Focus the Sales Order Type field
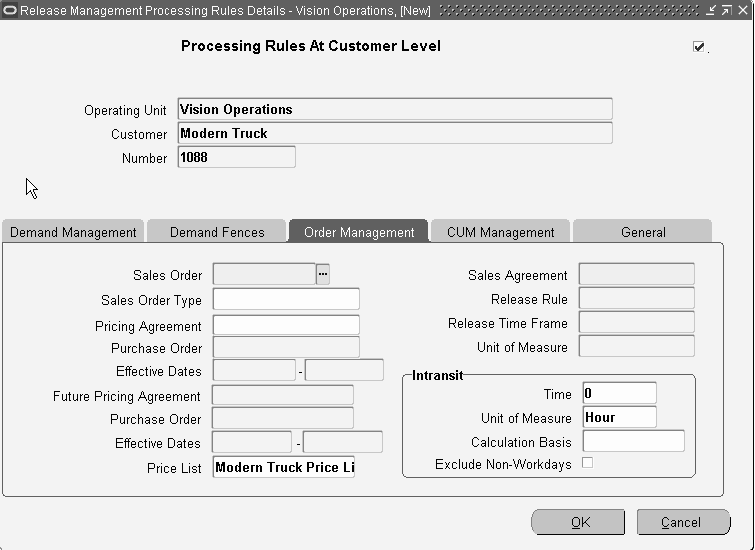 click(x=286, y=299)
